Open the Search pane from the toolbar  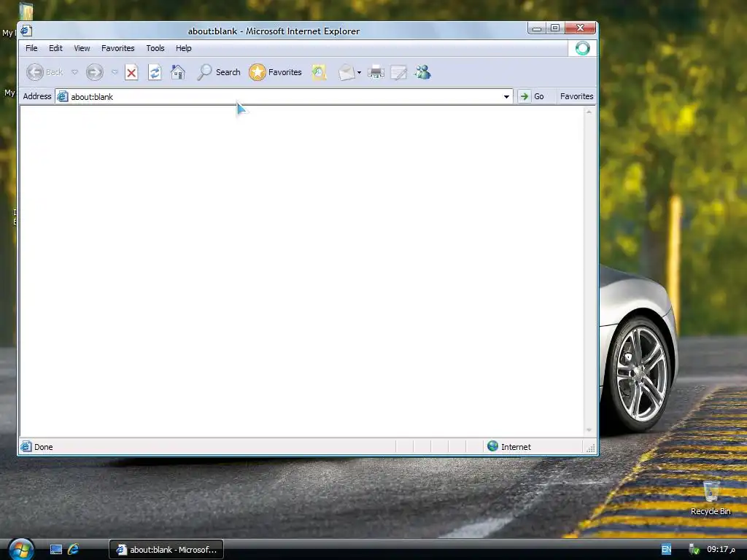(x=219, y=72)
